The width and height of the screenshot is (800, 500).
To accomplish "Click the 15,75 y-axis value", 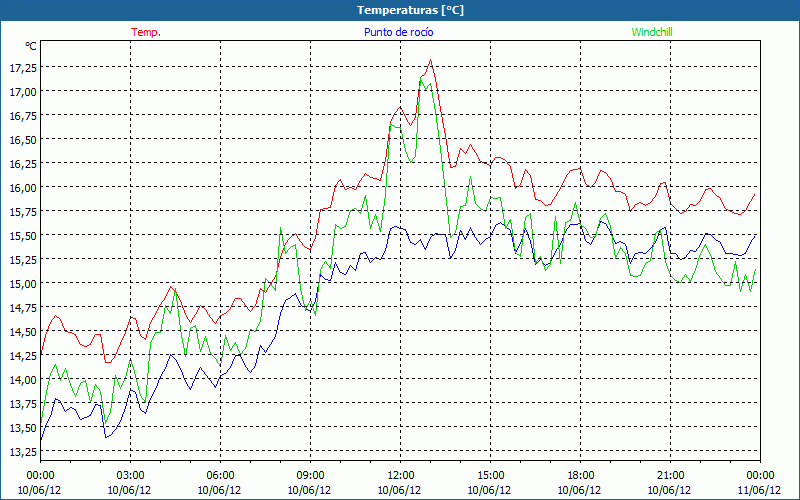I will tap(23, 212).
